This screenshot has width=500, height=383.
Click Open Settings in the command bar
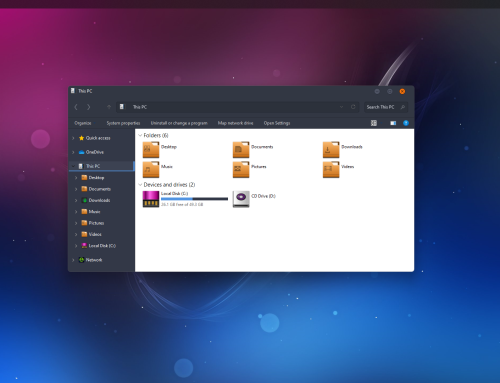pos(277,123)
